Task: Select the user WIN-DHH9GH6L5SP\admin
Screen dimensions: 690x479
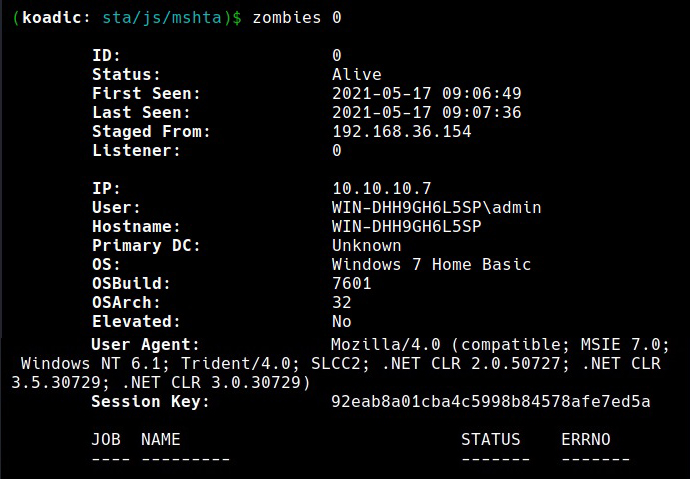Action: 436,208
